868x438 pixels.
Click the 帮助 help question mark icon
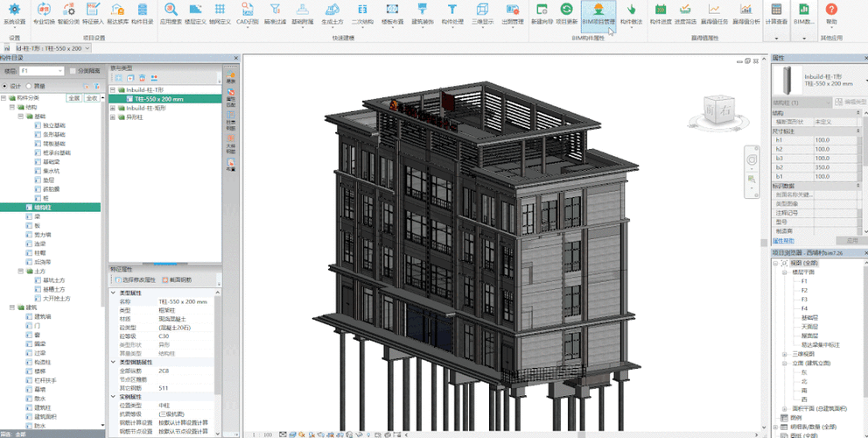(x=831, y=10)
